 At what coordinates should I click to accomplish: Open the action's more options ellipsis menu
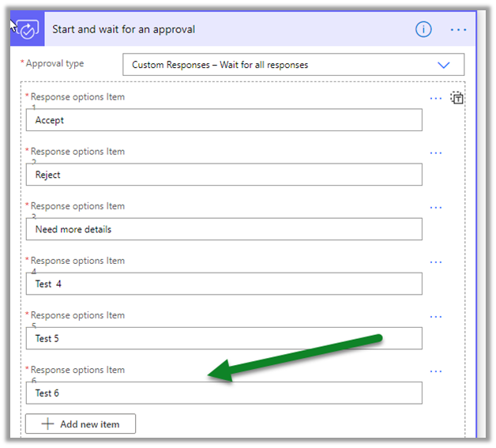(x=459, y=29)
